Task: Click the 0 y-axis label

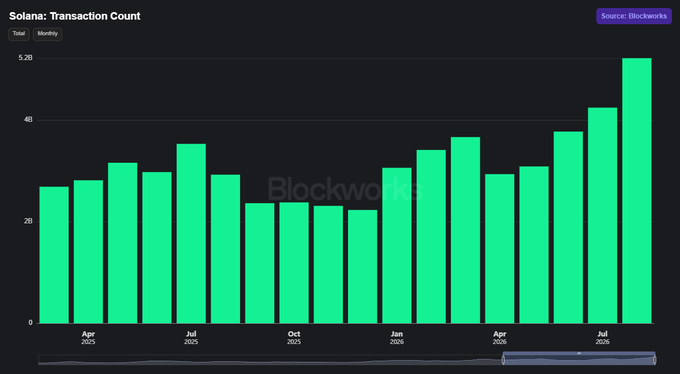Action: (30, 323)
